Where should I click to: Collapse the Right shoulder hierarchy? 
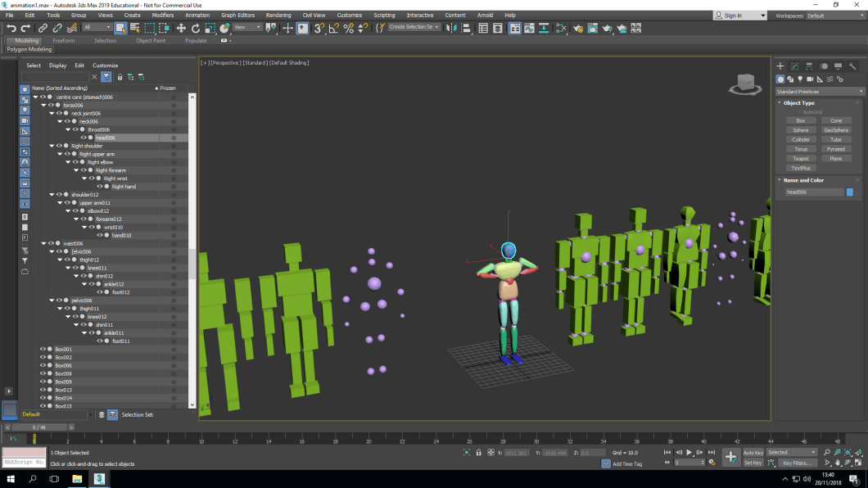click(x=52, y=146)
